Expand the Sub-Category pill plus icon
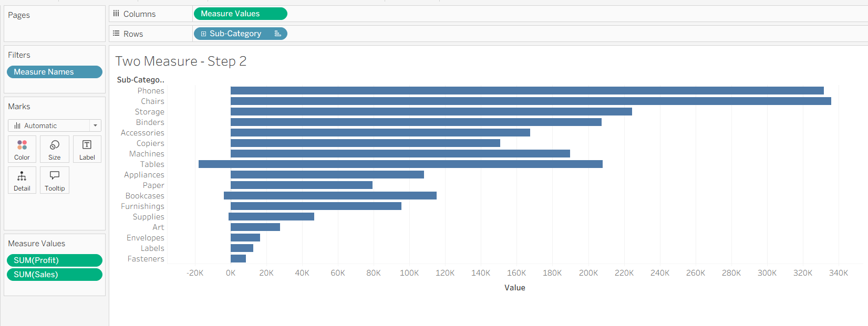 tap(203, 34)
